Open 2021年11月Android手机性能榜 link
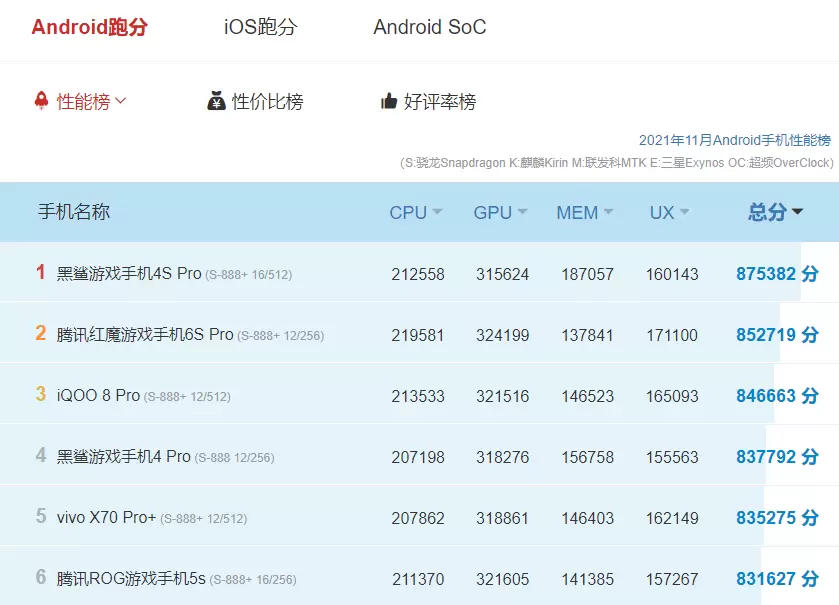 pos(734,140)
